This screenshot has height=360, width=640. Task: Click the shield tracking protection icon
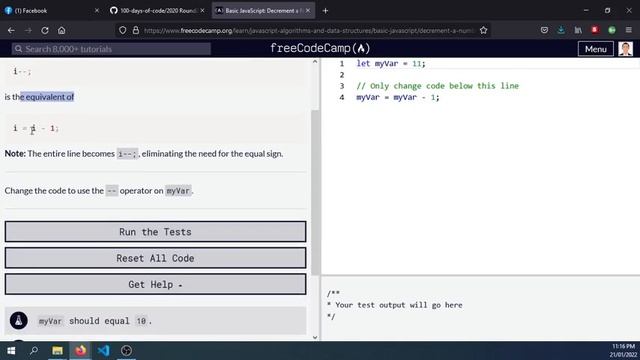tap(122, 30)
